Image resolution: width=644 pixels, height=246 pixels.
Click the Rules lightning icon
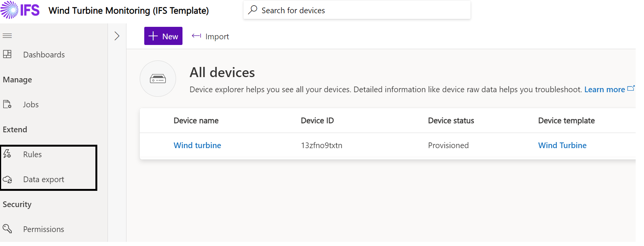point(7,154)
